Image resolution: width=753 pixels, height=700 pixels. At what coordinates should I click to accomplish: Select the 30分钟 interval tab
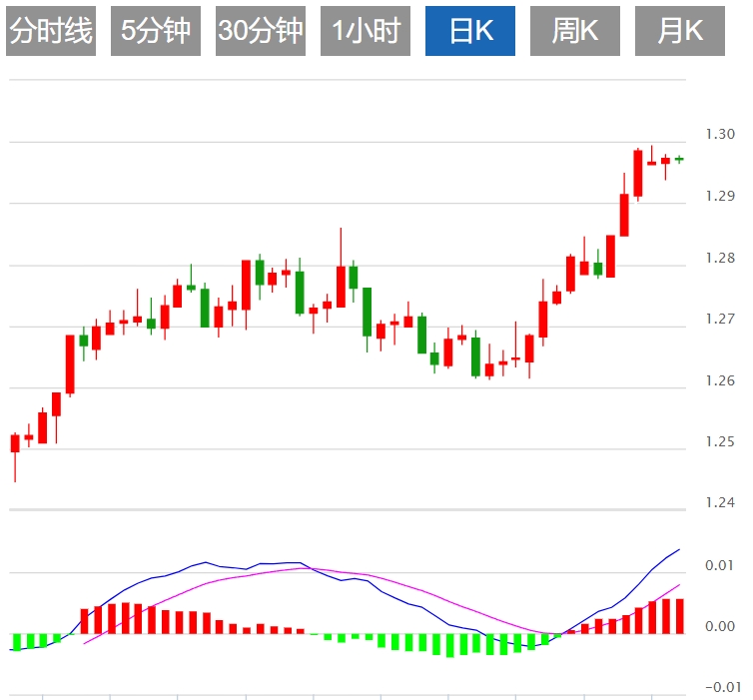(261, 31)
